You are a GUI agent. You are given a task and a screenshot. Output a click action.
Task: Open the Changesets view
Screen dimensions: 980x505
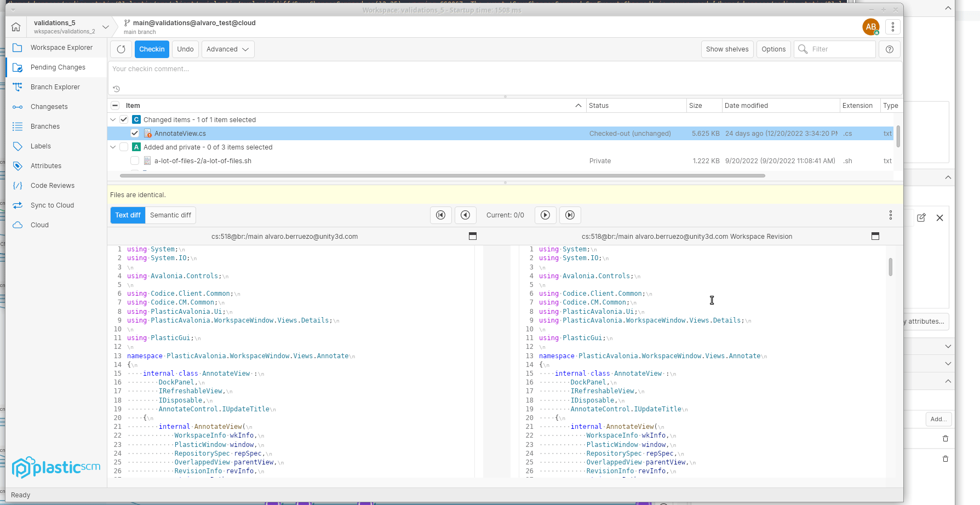click(x=48, y=106)
